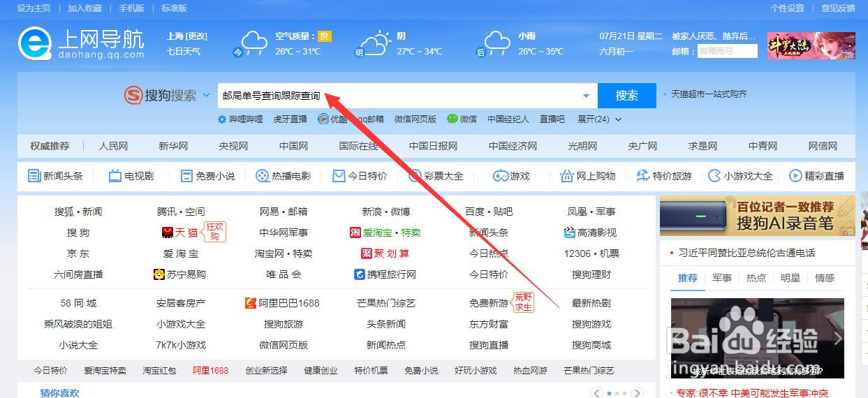The height and width of the screenshot is (398, 868).
Task: Click 加入收藏 link
Action: coord(85,8)
